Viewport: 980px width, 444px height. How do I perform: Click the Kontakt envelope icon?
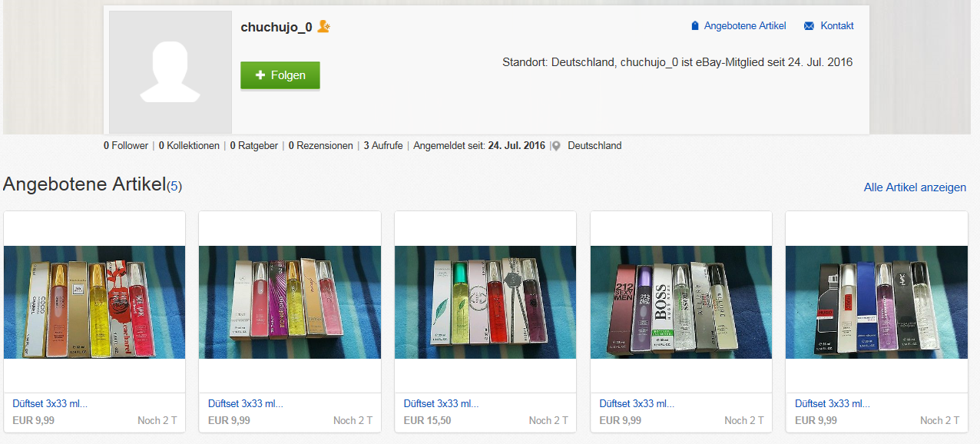(809, 26)
